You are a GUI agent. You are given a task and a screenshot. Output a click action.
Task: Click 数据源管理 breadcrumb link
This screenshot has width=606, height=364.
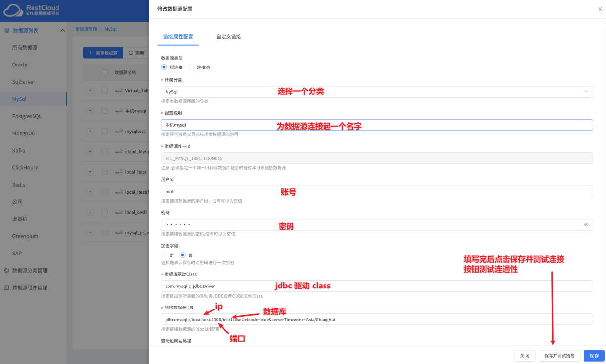pyautogui.click(x=86, y=29)
